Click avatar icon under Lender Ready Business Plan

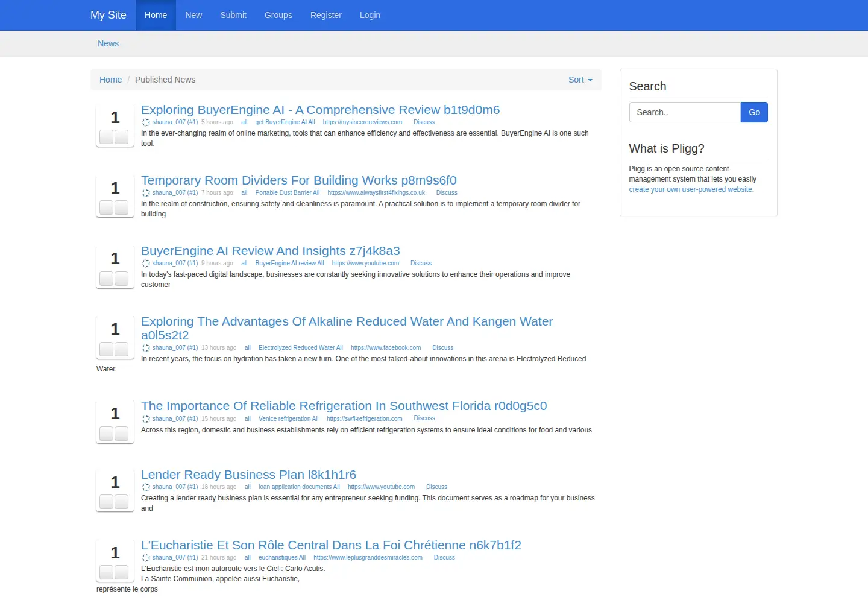pyautogui.click(x=146, y=487)
